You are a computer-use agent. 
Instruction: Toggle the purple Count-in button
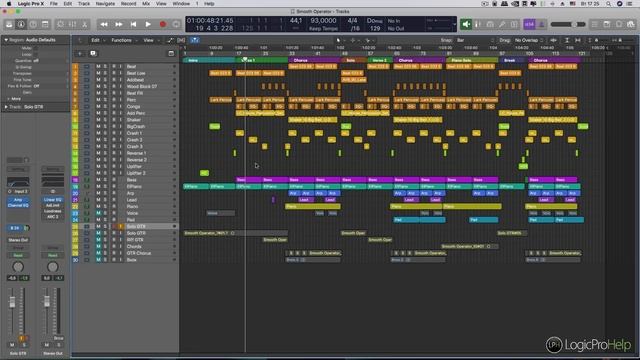pos(529,24)
